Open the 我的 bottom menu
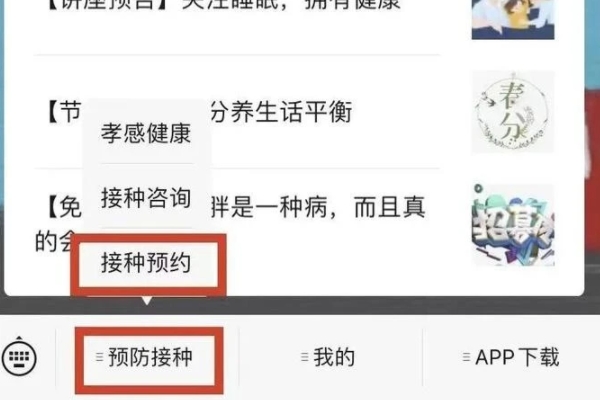600x400 pixels. pyautogui.click(x=328, y=358)
